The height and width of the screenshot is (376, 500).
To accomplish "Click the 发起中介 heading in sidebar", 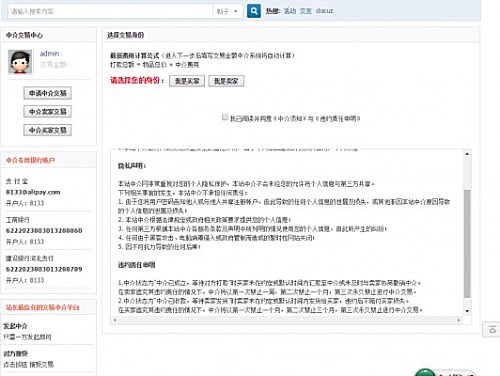I will tap(15, 326).
